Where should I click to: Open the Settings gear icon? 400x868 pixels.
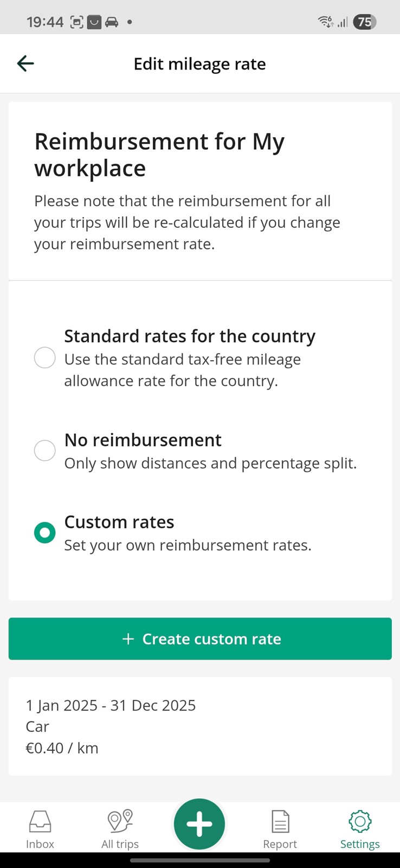pyautogui.click(x=360, y=821)
